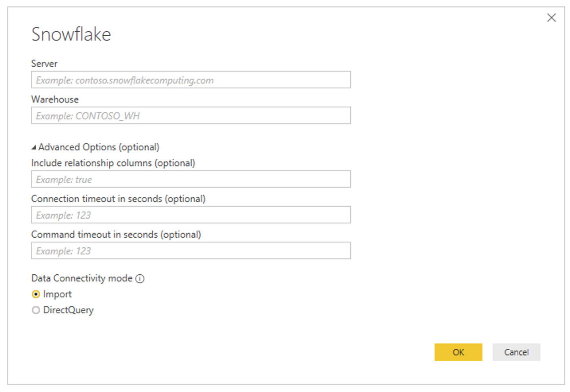Click the Include relationship columns field

pos(191,179)
